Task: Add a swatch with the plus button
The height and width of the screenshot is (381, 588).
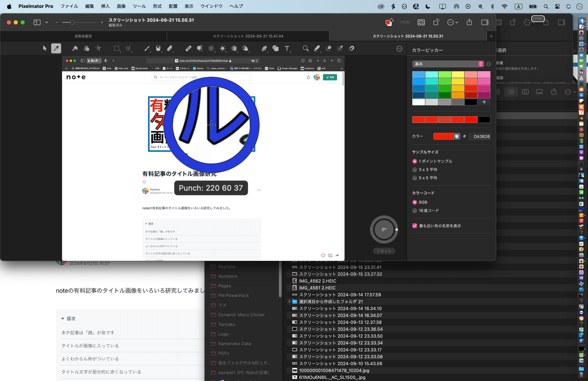Action: (484, 102)
